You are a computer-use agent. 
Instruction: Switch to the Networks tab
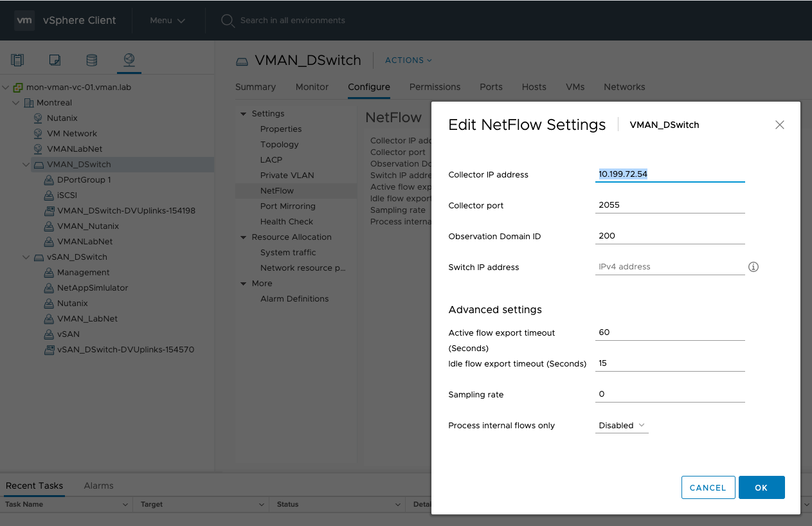pyautogui.click(x=624, y=87)
